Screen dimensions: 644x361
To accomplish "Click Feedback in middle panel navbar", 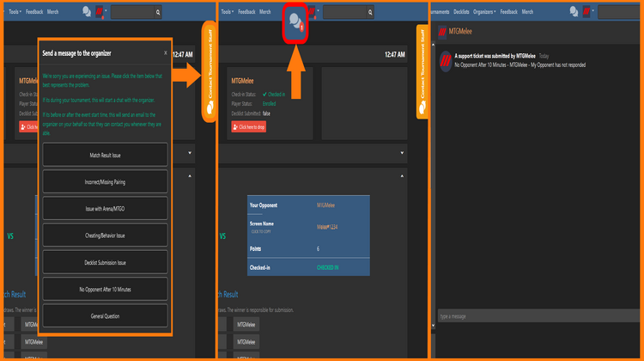I will pyautogui.click(x=246, y=12).
